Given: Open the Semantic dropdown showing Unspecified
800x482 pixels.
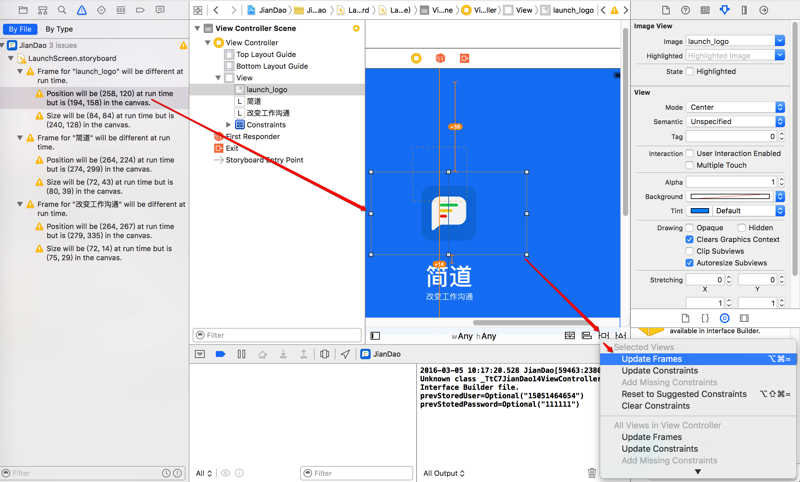Looking at the screenshot, I should coord(735,121).
